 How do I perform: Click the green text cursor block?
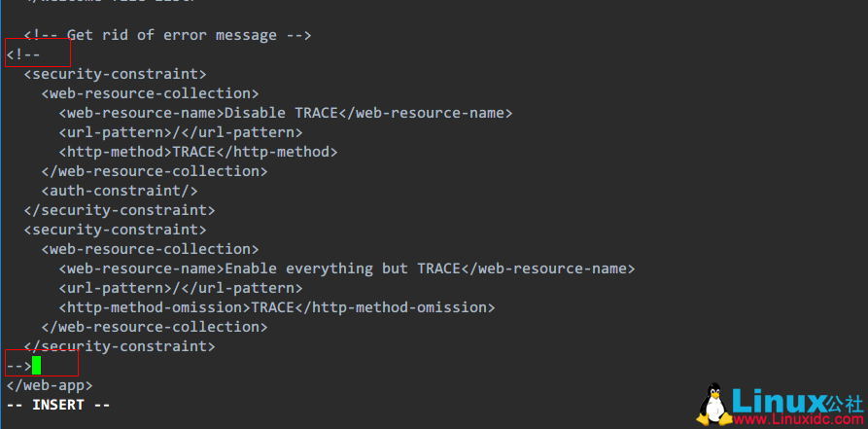[x=36, y=366]
